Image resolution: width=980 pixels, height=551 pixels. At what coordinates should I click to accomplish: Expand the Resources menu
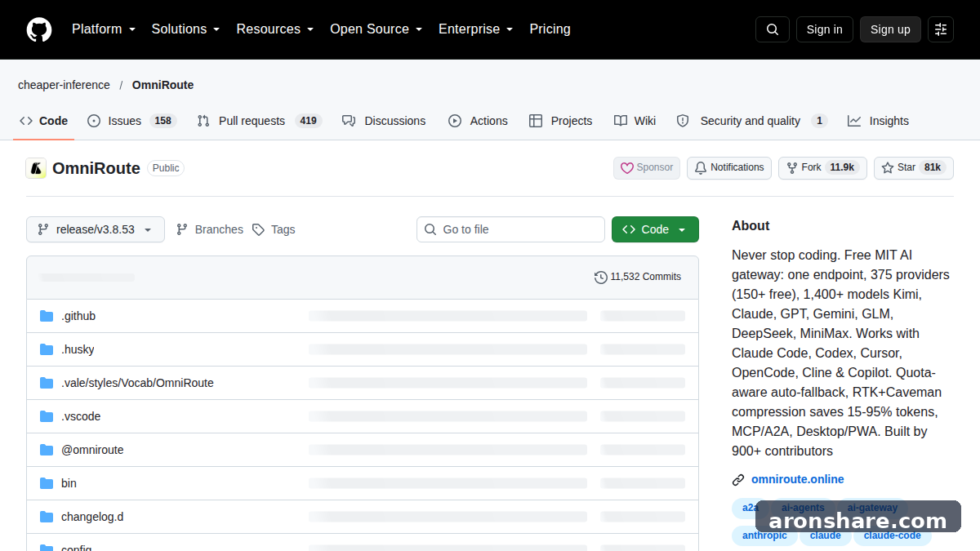(x=275, y=29)
